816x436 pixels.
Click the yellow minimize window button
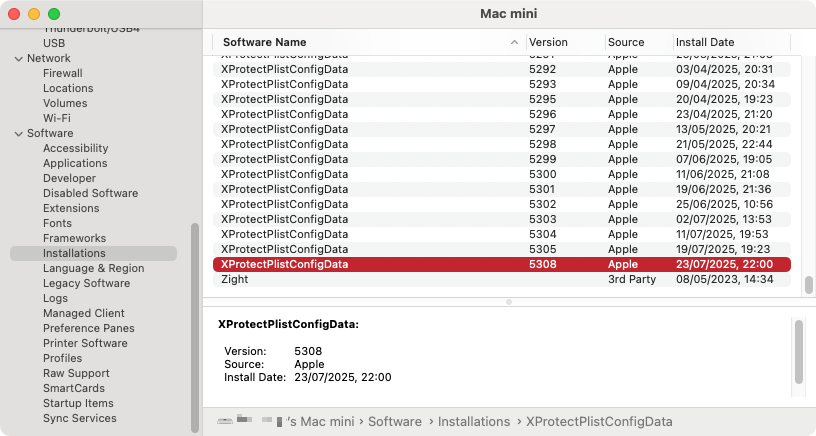tap(34, 14)
